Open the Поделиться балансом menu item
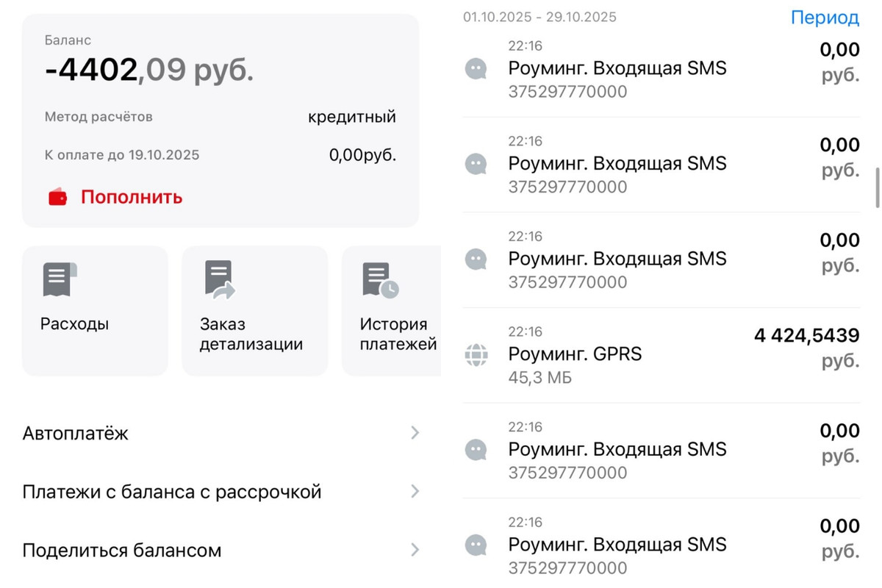Viewport: 882px width, 588px height. [x=122, y=550]
